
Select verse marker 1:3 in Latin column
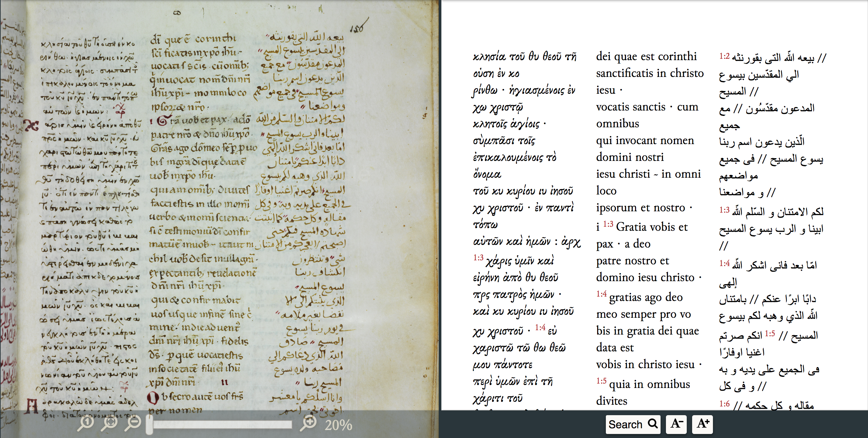(608, 224)
